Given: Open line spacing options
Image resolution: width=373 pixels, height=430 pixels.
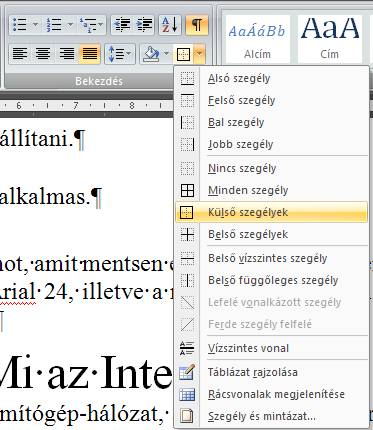Looking at the screenshot, I should [120, 54].
